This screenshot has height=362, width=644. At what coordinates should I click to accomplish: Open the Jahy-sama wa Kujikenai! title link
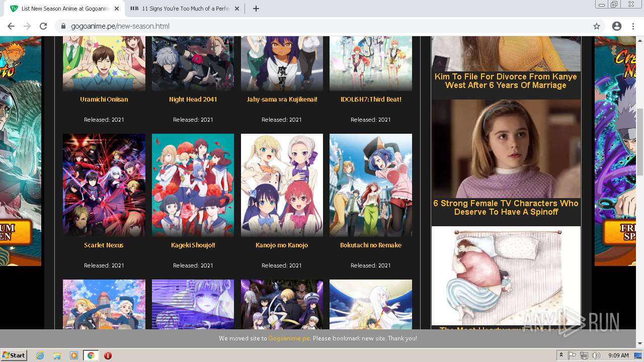click(282, 100)
